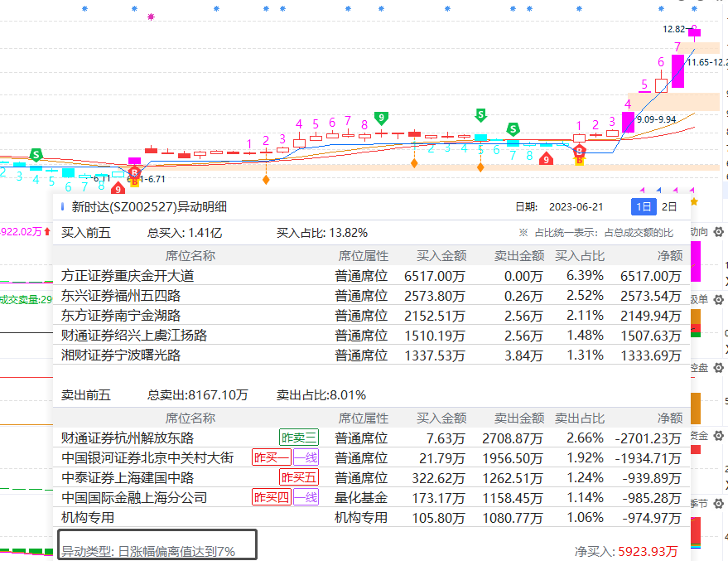
Task: Click 总卖出:8167.10万 summary
Action: point(198,395)
